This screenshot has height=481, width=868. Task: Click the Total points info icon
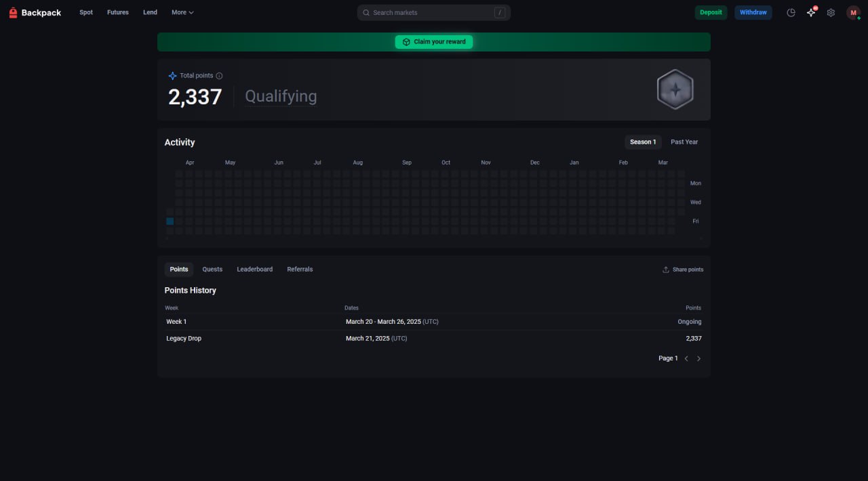[x=219, y=76]
